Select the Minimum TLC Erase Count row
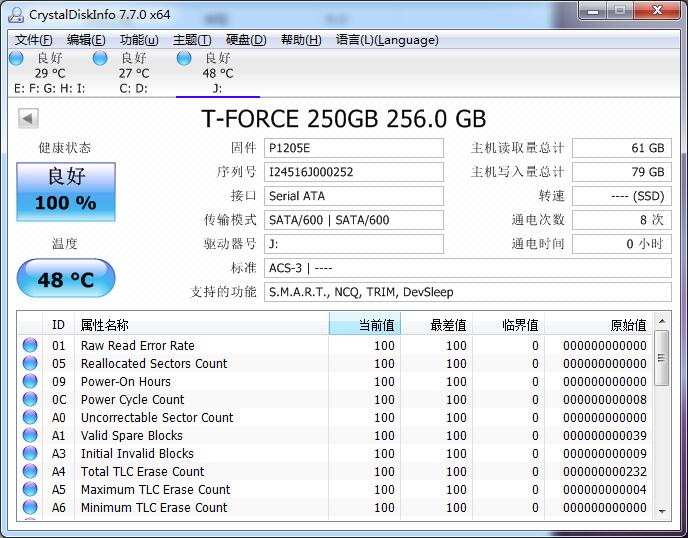The image size is (688, 538). (335, 507)
